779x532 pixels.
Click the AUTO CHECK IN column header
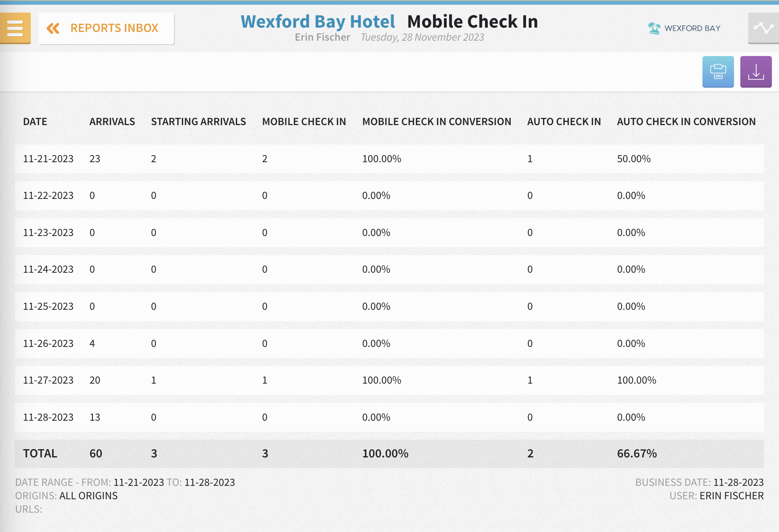click(x=564, y=122)
